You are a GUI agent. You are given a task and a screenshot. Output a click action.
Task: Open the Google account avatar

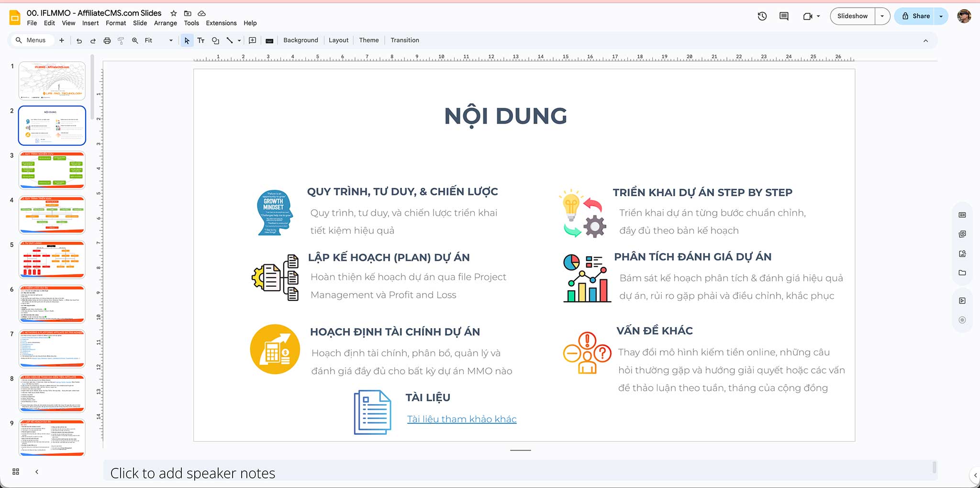(x=964, y=16)
